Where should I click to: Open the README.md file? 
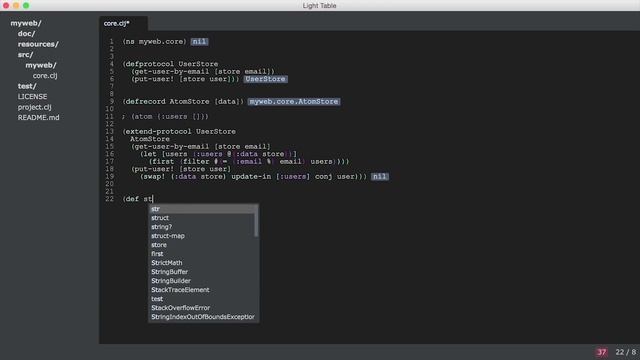coord(38,118)
